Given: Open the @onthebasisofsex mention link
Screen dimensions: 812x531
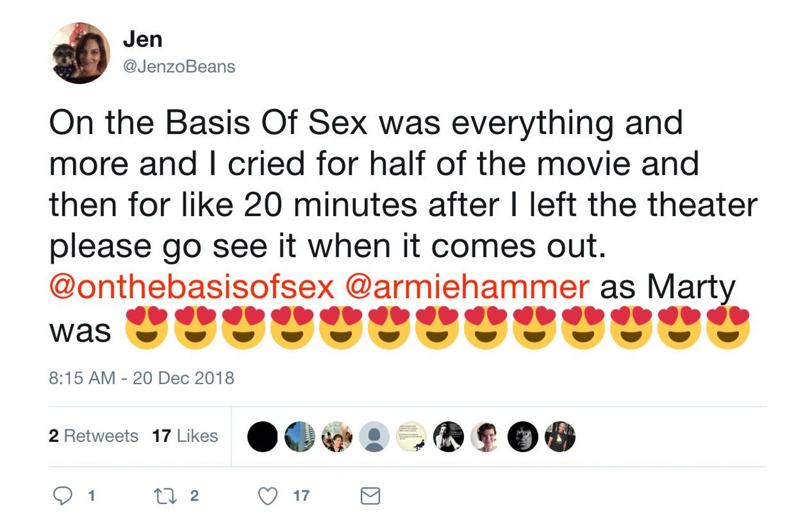Looking at the screenshot, I should (x=192, y=287).
